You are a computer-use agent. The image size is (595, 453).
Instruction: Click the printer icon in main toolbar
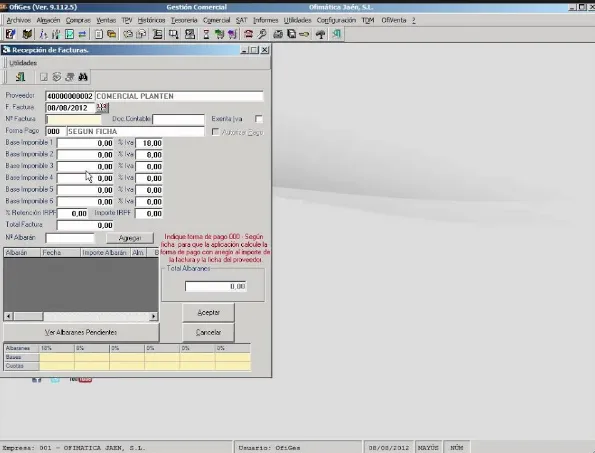tap(278, 35)
